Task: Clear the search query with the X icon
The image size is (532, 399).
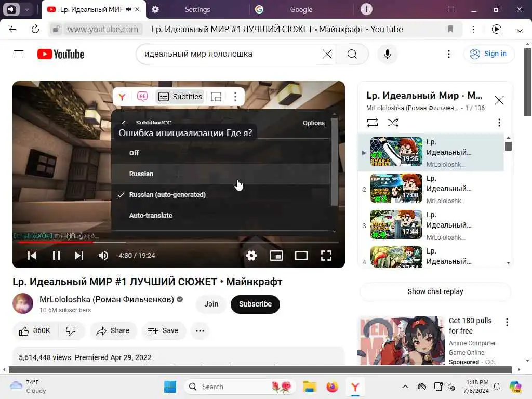Action: pos(327,54)
